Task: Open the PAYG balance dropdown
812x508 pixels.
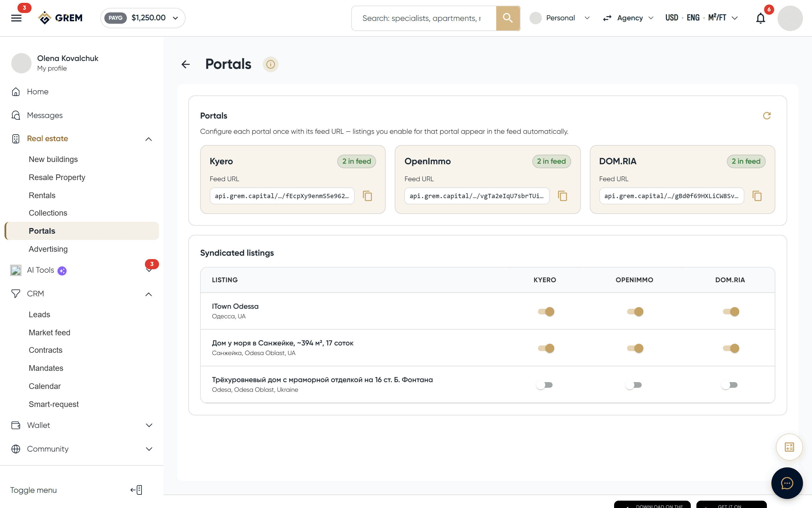Action: [143, 18]
